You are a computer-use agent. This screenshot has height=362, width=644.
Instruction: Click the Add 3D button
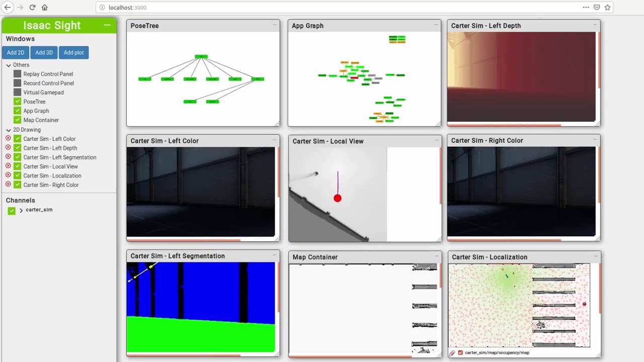[44, 52]
